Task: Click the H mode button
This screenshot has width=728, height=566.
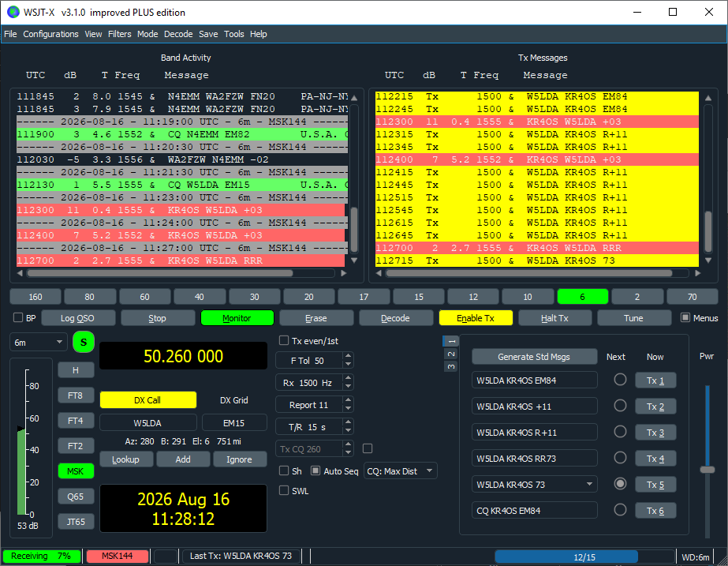Action: 76,370
